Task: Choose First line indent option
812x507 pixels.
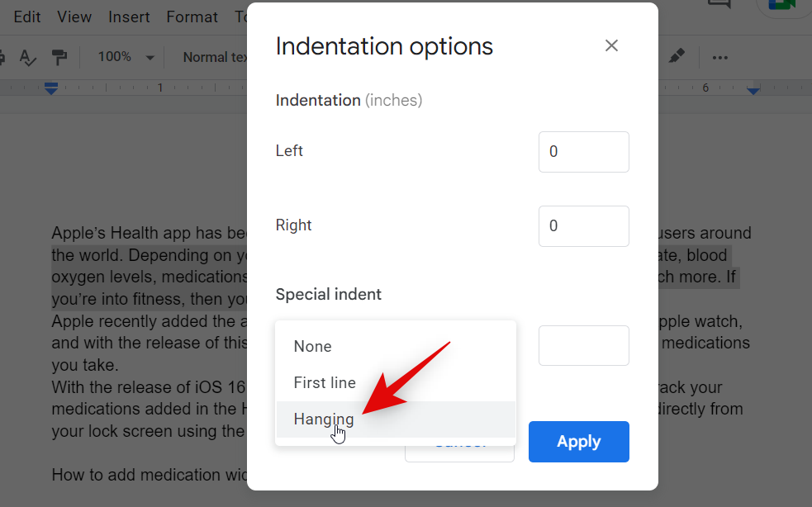Action: coord(325,383)
